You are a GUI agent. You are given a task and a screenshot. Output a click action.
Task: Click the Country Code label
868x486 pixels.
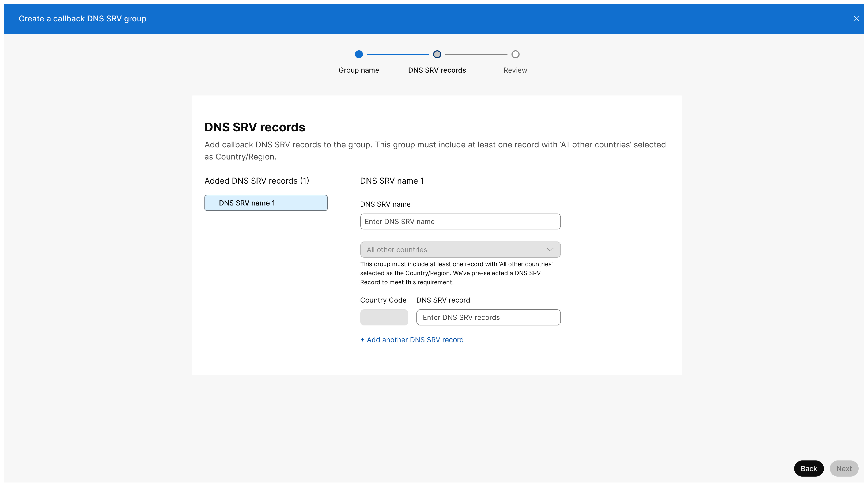383,300
